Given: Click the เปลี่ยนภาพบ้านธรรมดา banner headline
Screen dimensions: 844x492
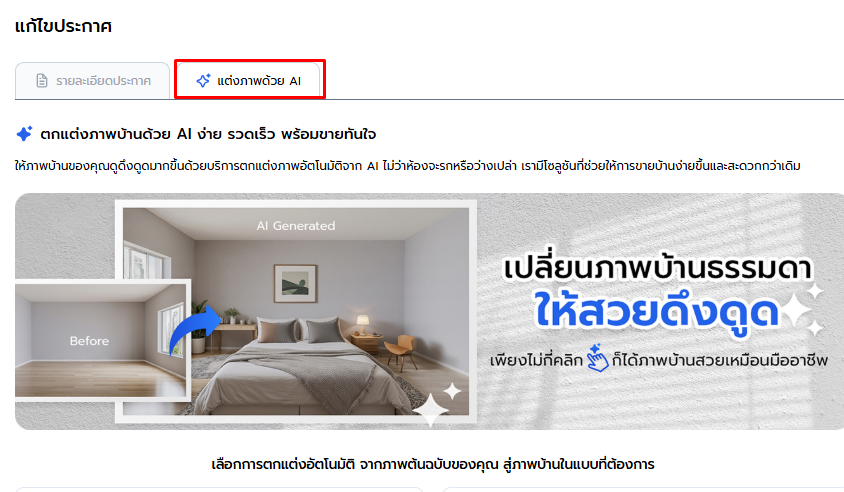Looking at the screenshot, I should tap(657, 268).
